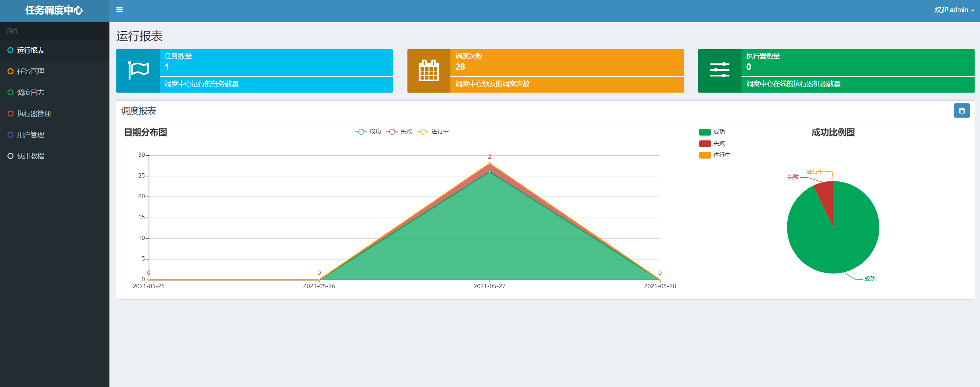Open 任务管理 in the sidebar
Viewport: 980px width, 387px height.
coord(31,71)
